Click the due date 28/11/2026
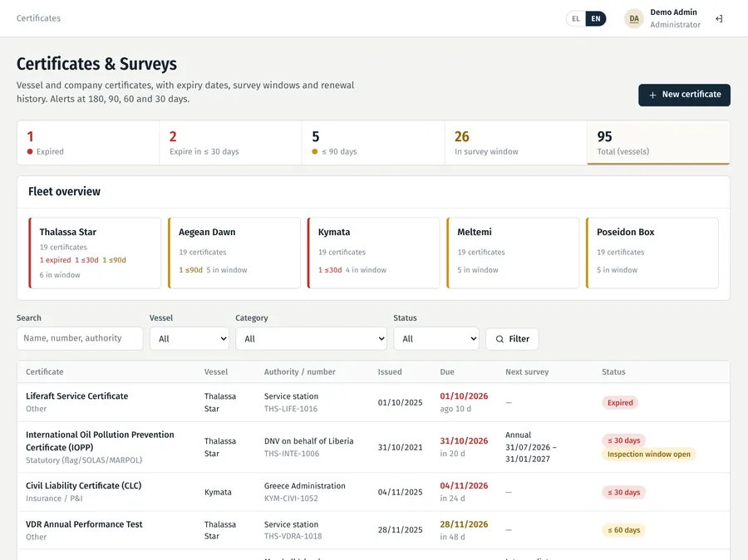748x560 pixels. pyautogui.click(x=464, y=524)
